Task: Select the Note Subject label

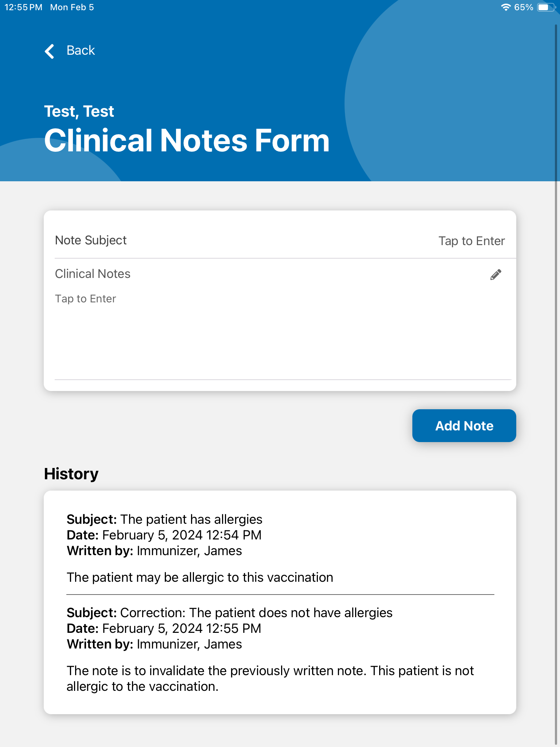Action: (91, 240)
